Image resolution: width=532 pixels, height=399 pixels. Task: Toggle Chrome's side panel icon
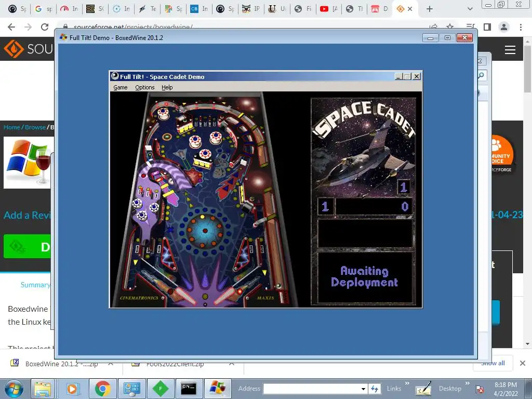pos(487,27)
